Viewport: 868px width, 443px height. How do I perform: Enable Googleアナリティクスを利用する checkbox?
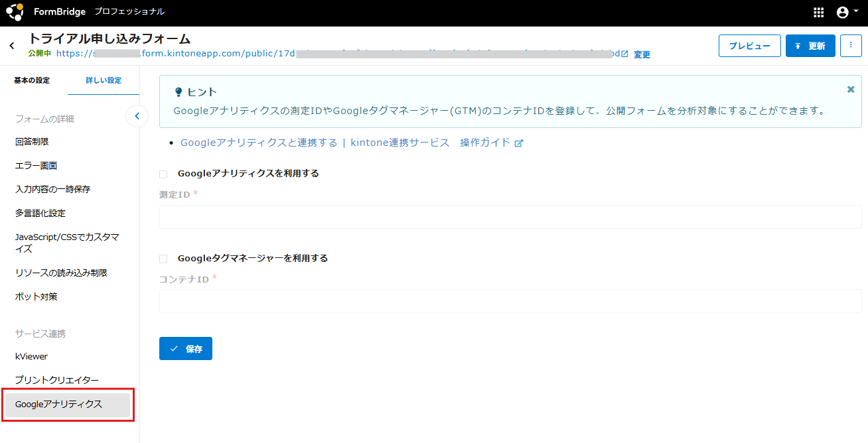(x=163, y=174)
